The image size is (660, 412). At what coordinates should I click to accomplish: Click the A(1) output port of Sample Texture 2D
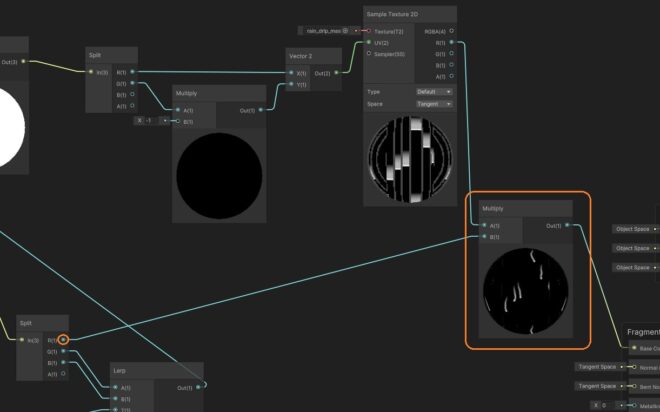[451, 76]
